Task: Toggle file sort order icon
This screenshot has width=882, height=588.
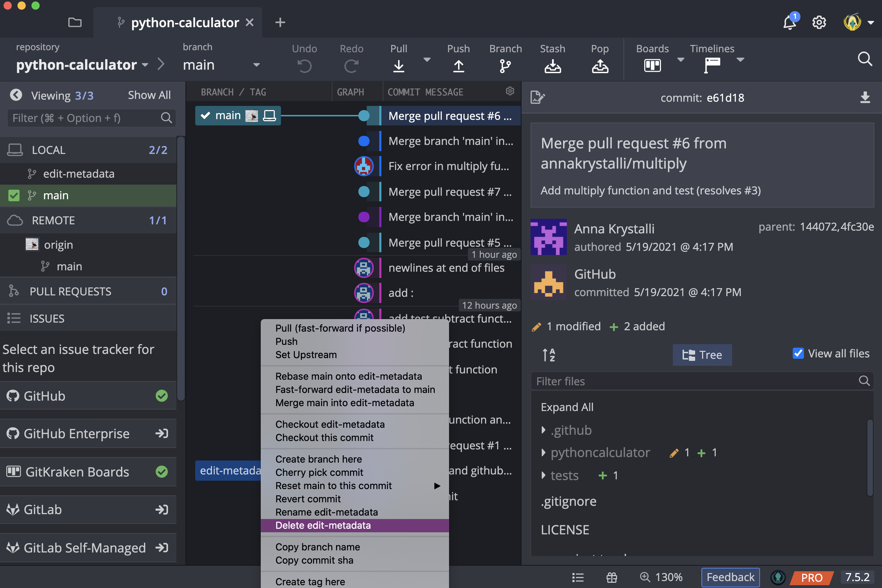Action: (x=549, y=355)
